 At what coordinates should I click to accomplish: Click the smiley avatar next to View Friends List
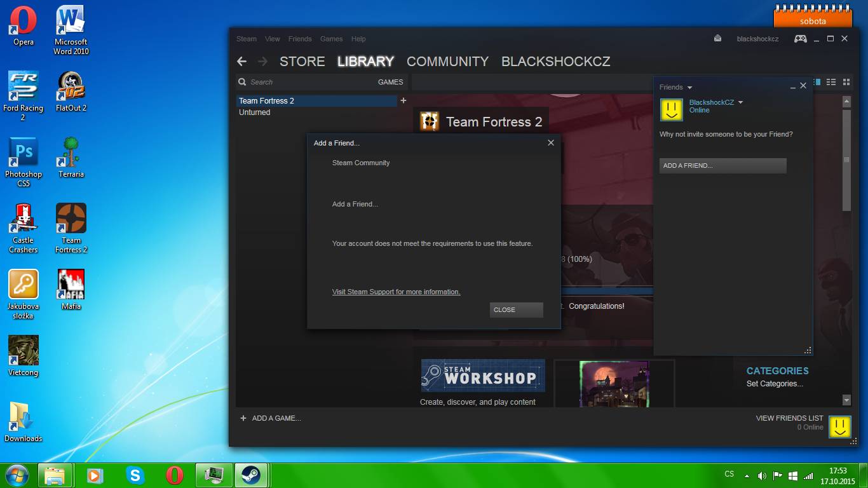click(840, 426)
